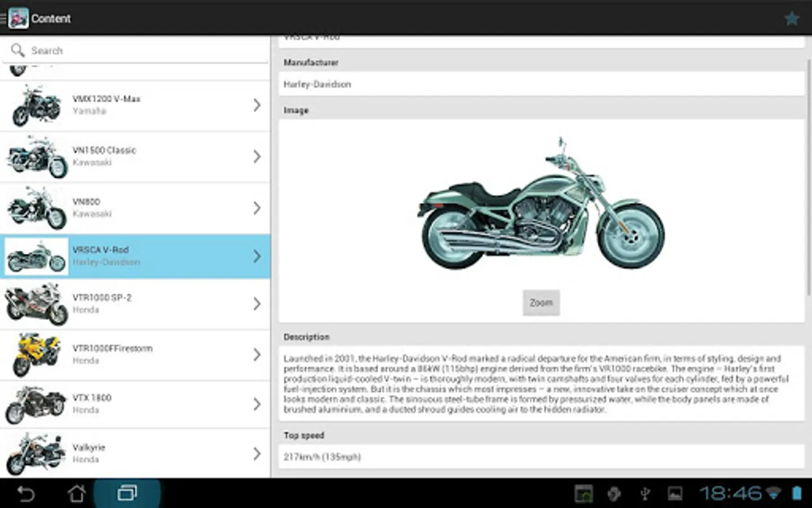Tap the recent apps button
Image resolution: width=812 pixels, height=508 pixels.
pyautogui.click(x=127, y=494)
